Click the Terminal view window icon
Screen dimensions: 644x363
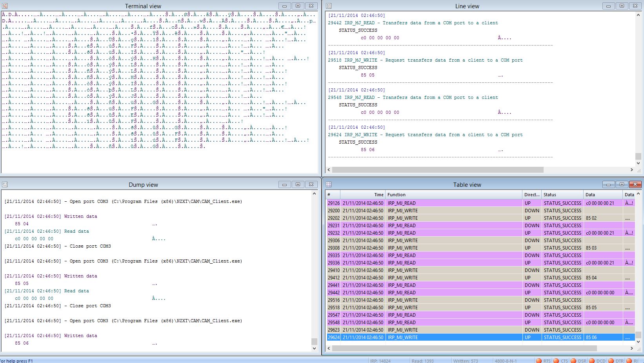tap(5, 6)
